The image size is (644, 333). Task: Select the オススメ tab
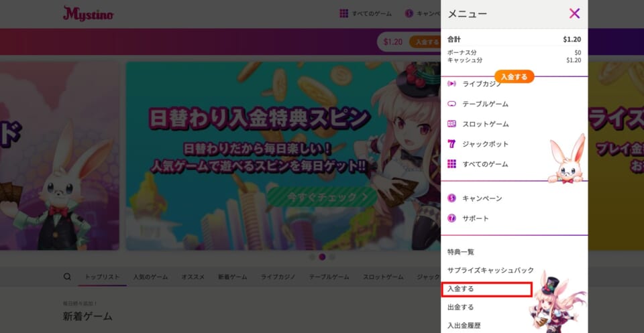193,277
